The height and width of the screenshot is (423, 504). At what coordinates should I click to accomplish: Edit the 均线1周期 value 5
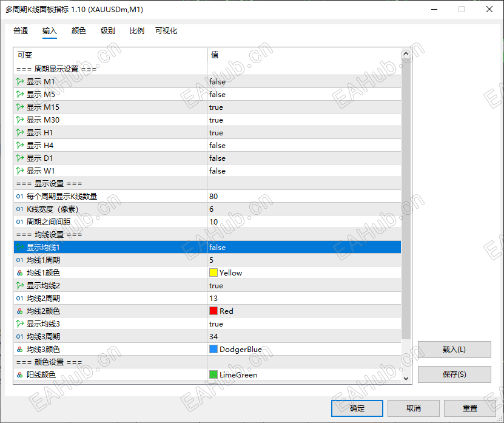304,260
